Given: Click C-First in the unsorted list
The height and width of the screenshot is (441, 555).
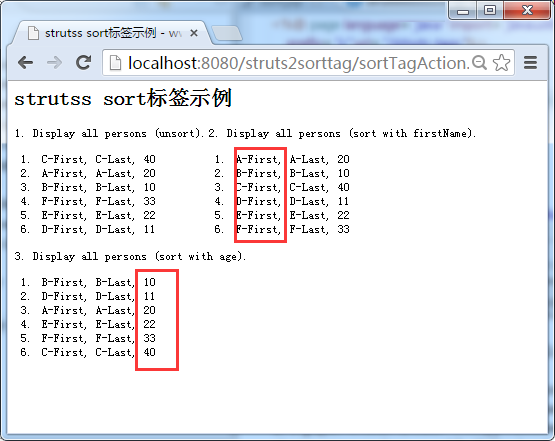Looking at the screenshot, I should (x=64, y=159).
